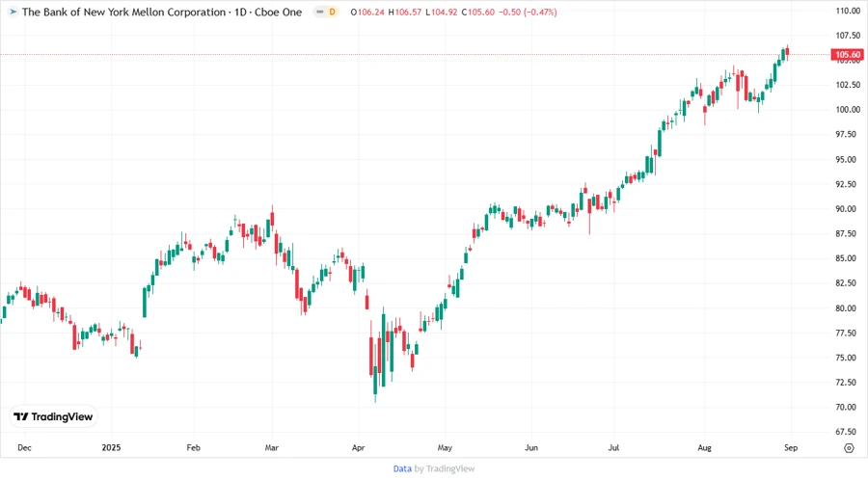The width and height of the screenshot is (868, 480).
Task: Click the 87.50 price axis label
Action: point(848,234)
